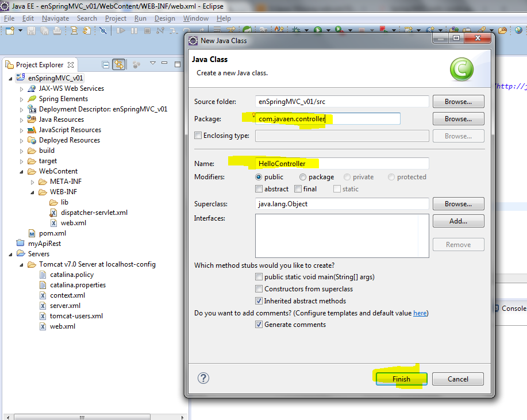
Task: Click the 'here' templates configuration link
Action: [420, 313]
